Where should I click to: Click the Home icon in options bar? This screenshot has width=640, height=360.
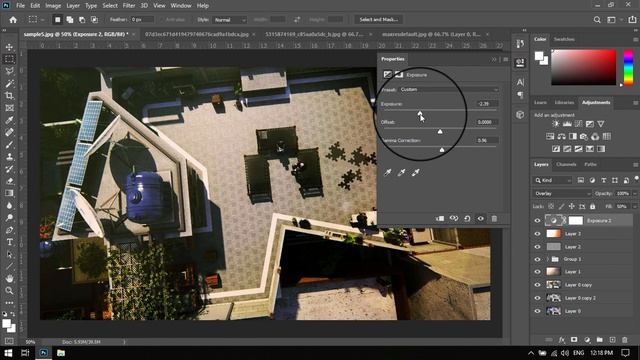click(13, 20)
